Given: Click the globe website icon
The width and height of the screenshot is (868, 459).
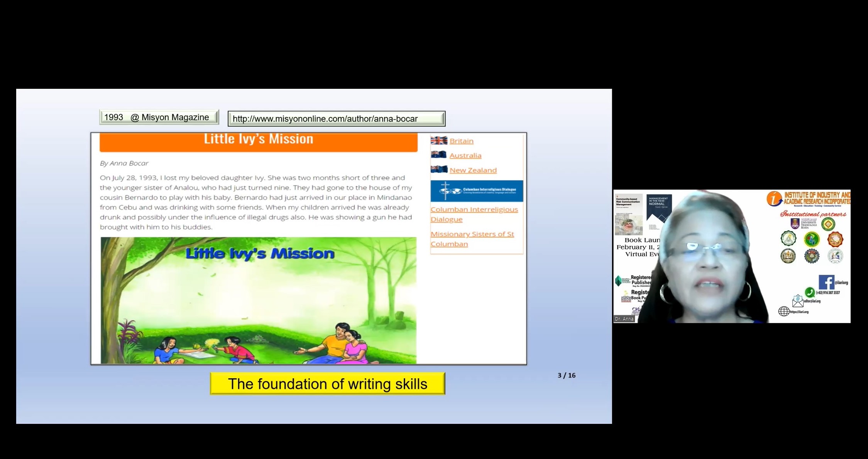Looking at the screenshot, I should tap(783, 311).
